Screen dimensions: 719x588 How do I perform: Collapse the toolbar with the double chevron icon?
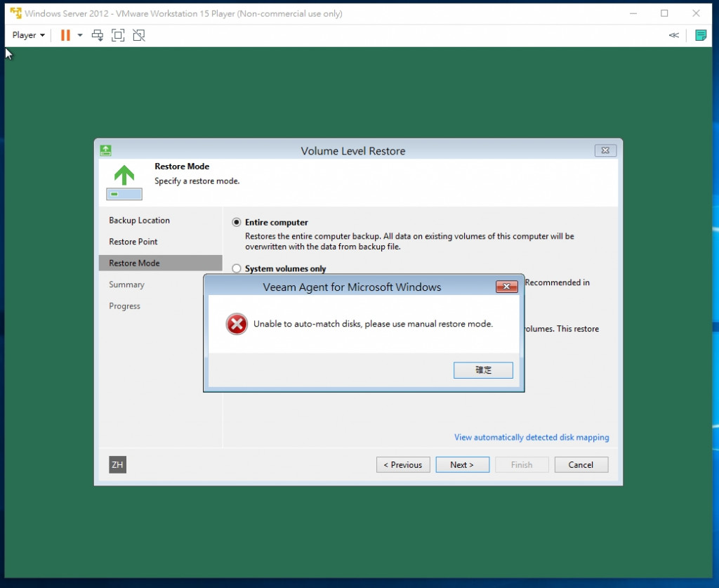pos(673,35)
